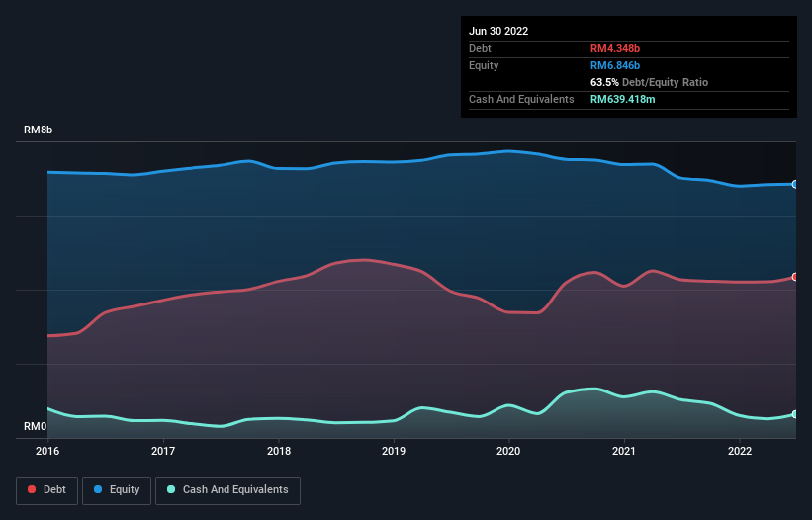Click the 63.5% Debt/Equity Ratio text

pos(650,82)
